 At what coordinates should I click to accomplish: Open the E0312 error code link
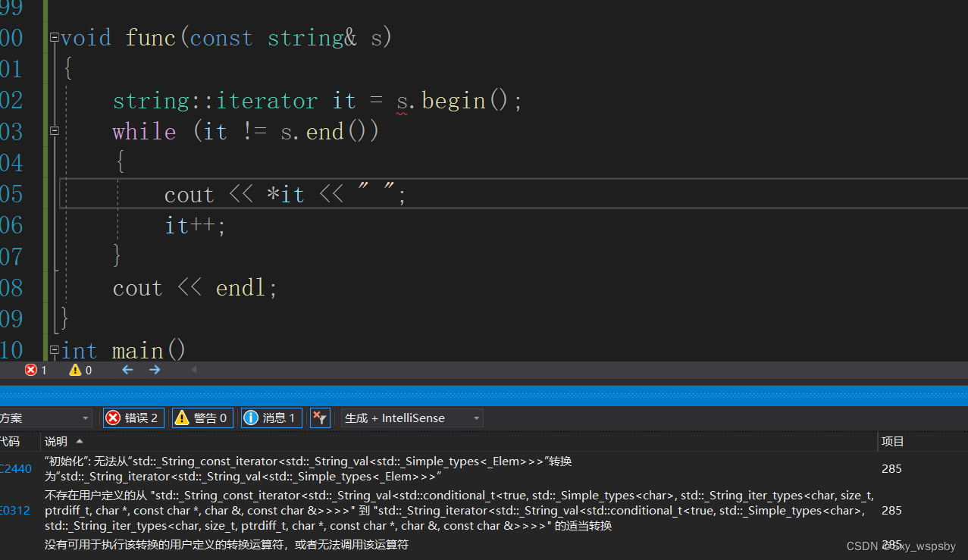click(x=16, y=511)
